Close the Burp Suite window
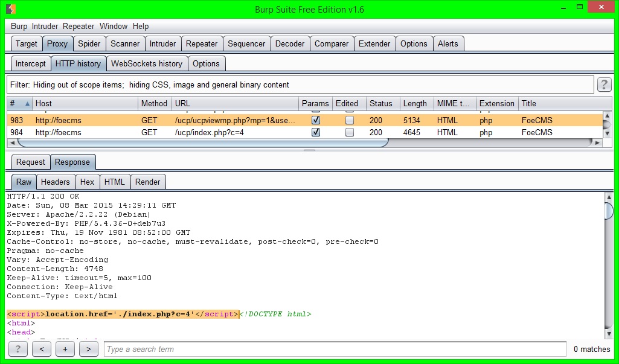Viewport: 619px width, 364px height. pyautogui.click(x=601, y=7)
